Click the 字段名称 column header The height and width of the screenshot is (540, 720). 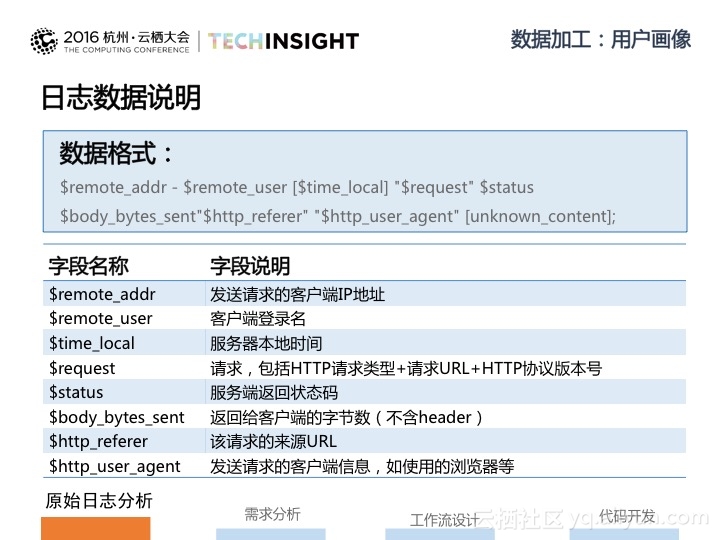click(x=89, y=266)
